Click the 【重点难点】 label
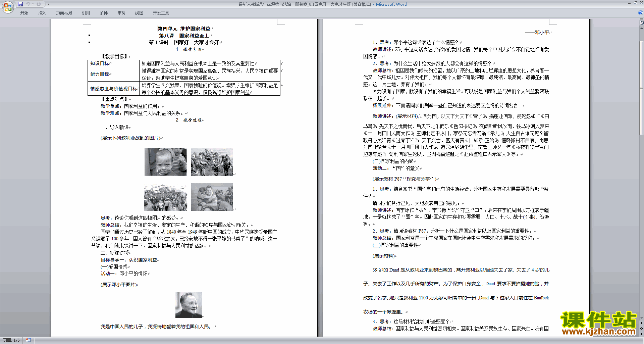This screenshot has height=344, width=644. coord(114,99)
